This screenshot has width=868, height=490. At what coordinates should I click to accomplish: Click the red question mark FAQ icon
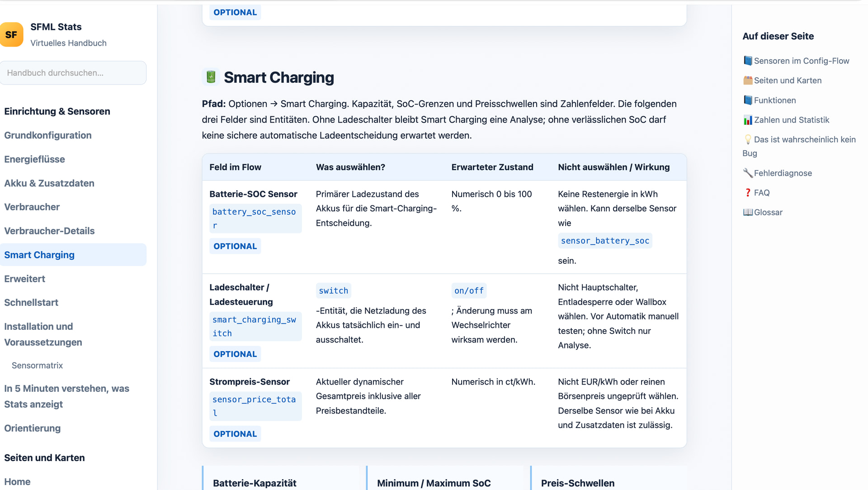748,192
